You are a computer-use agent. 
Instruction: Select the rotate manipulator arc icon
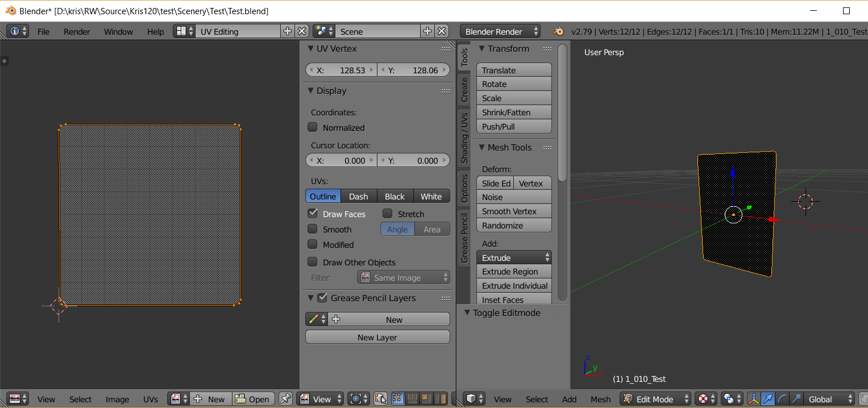point(782,399)
